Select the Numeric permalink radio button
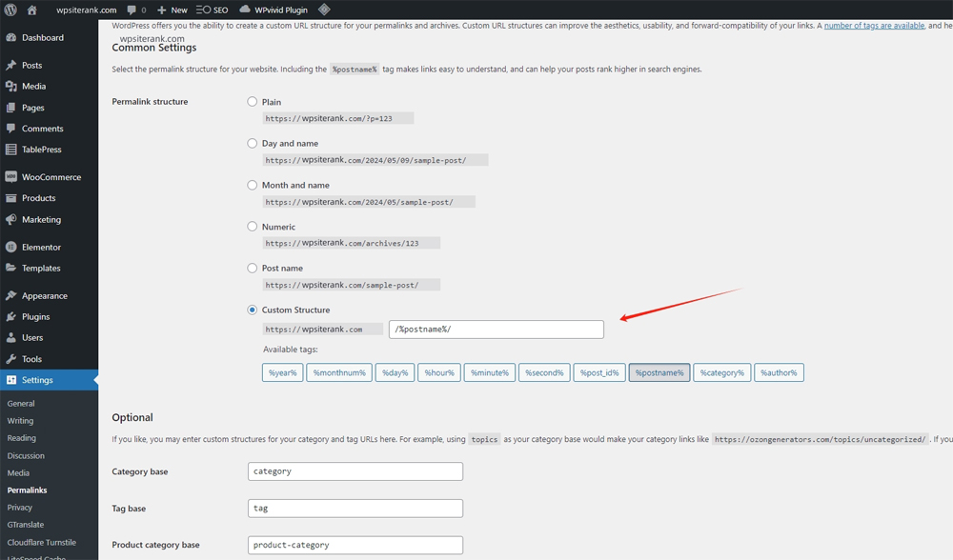The image size is (953, 560). [253, 226]
